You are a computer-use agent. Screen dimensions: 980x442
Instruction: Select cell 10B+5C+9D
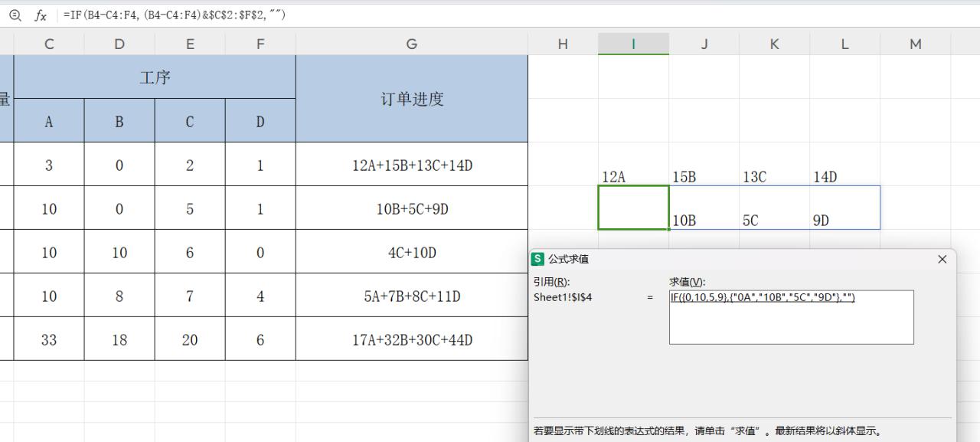412,208
